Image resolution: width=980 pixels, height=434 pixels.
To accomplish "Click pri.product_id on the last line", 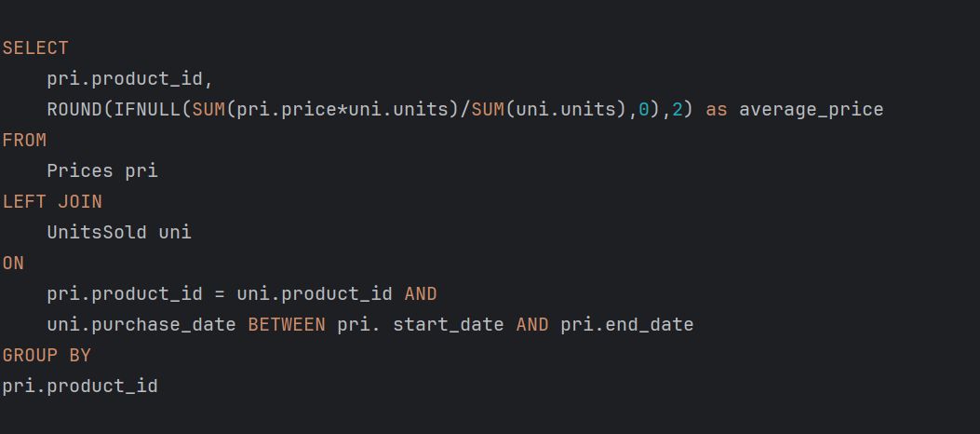I will (x=80, y=387).
